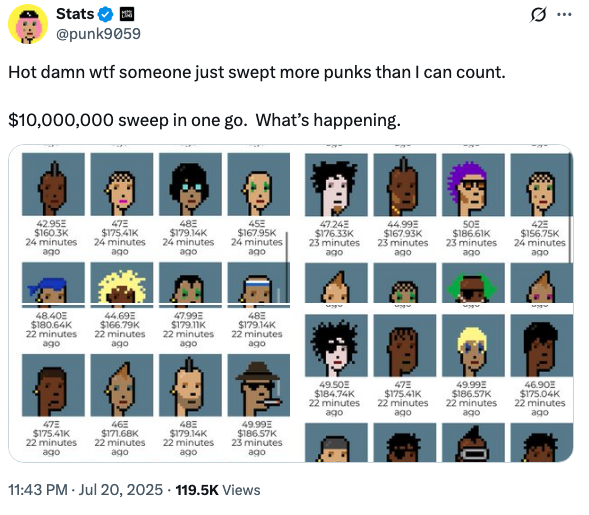Click the Stats profile avatar
The image size is (589, 515).
click(28, 25)
